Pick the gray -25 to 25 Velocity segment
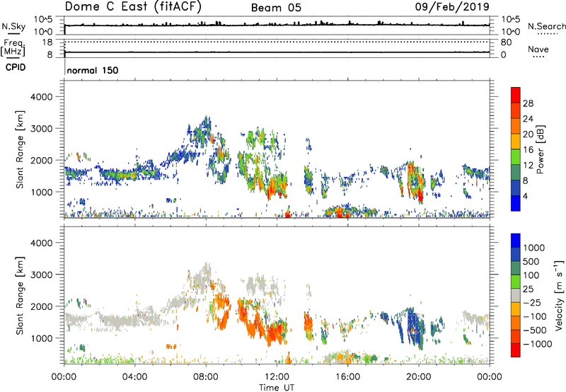Screen dimensions: 566x392 (x=516, y=295)
